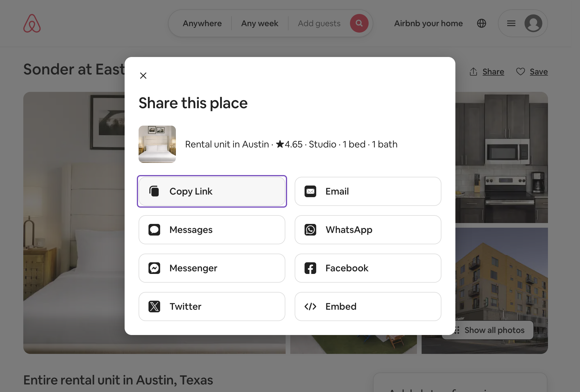This screenshot has height=392, width=580.
Task: Click the Add guests field
Action: [x=319, y=23]
